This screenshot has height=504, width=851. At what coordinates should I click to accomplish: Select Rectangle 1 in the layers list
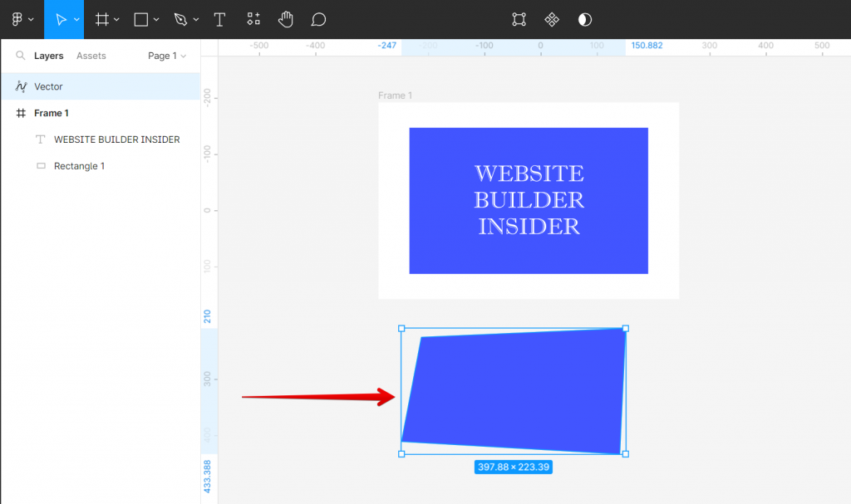[80, 165]
